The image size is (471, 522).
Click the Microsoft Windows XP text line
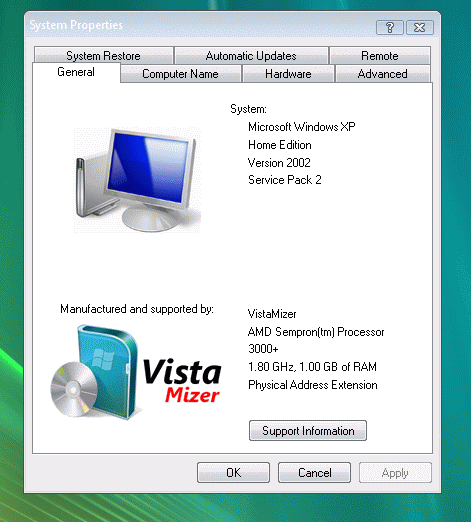pos(302,127)
